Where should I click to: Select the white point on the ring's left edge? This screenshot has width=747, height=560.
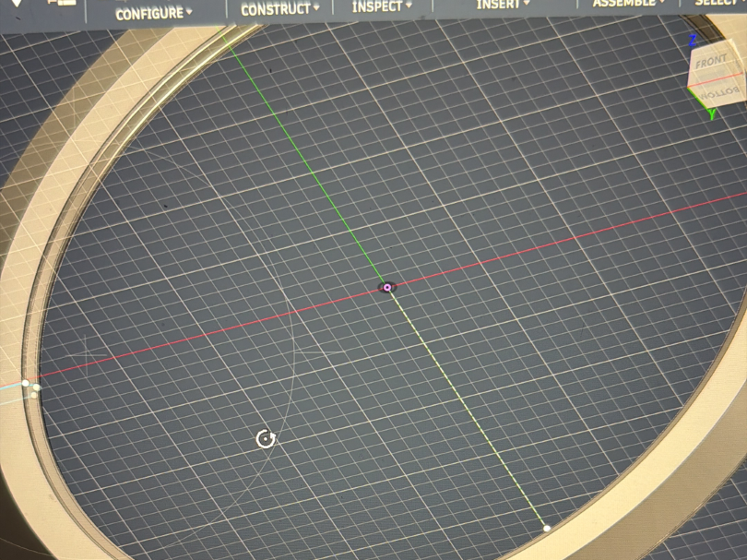click(x=26, y=383)
